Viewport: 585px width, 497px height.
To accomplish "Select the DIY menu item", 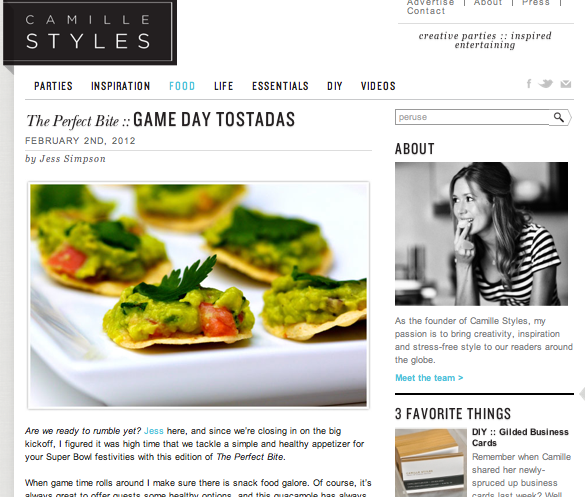I will 335,86.
